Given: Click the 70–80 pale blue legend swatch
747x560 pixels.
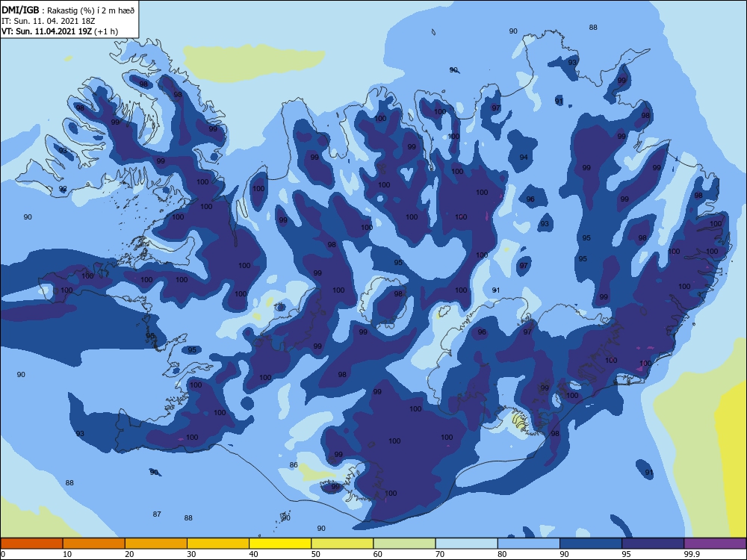Looking at the screenshot, I should point(466,544).
